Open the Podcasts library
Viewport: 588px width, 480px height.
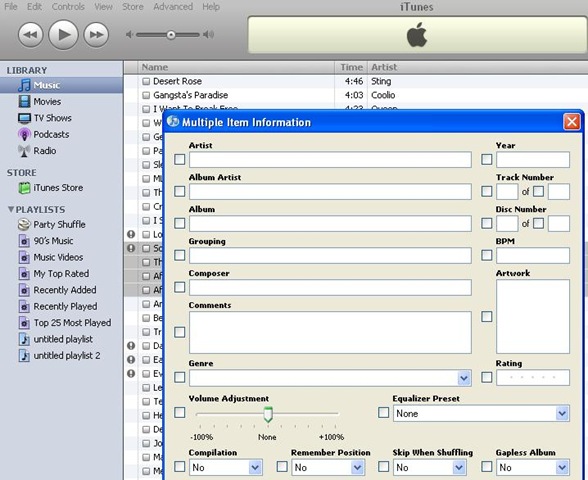point(51,134)
